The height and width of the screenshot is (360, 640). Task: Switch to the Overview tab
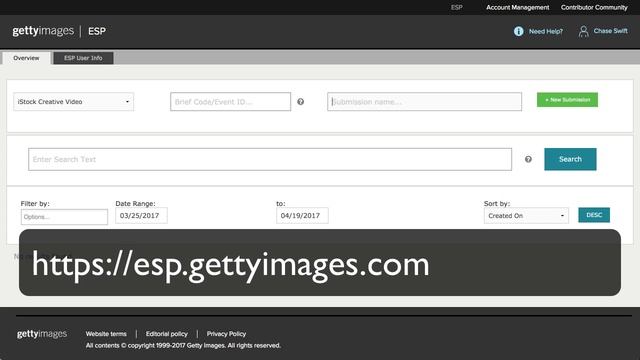26,58
